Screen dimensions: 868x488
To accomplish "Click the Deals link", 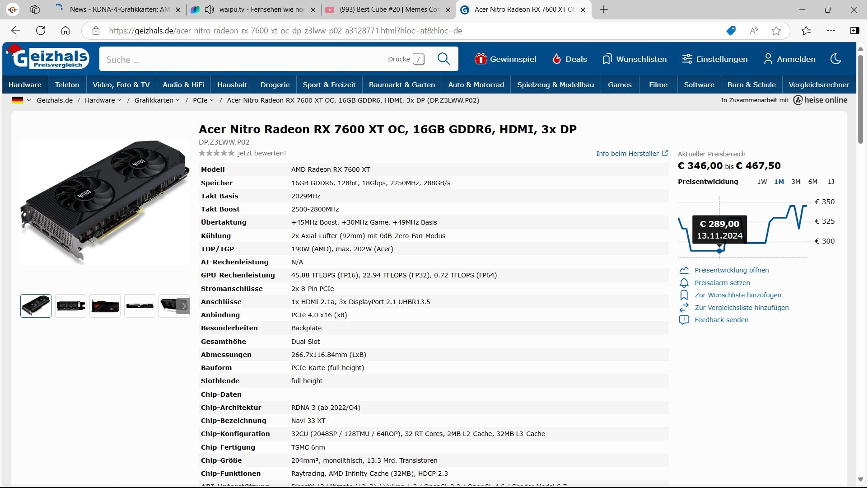I will [569, 59].
